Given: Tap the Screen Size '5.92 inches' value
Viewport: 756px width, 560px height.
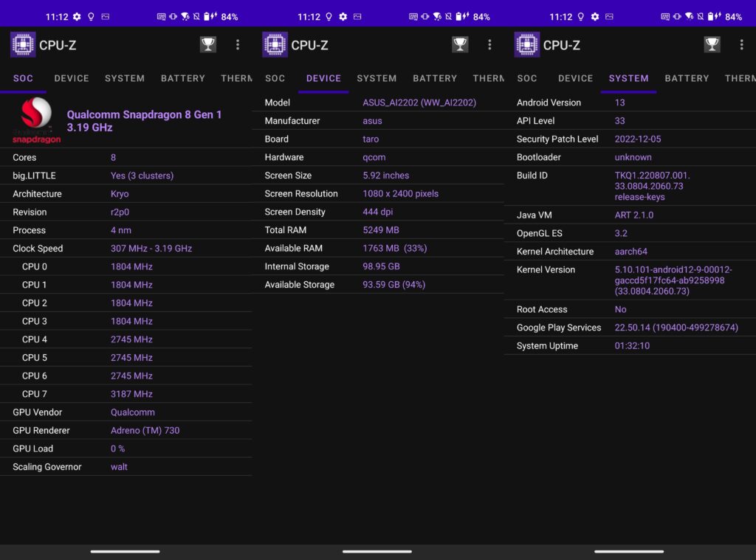Looking at the screenshot, I should tap(385, 176).
